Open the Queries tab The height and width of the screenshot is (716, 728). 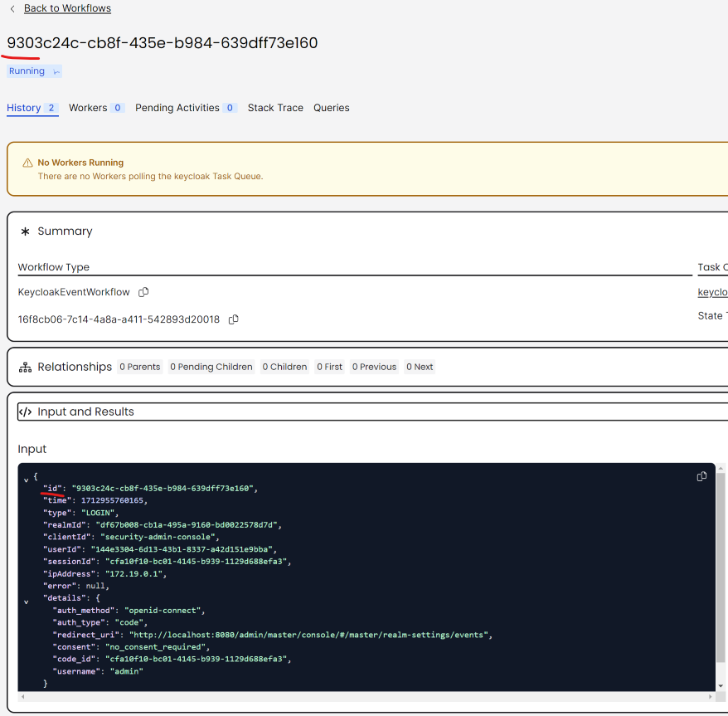(x=331, y=108)
